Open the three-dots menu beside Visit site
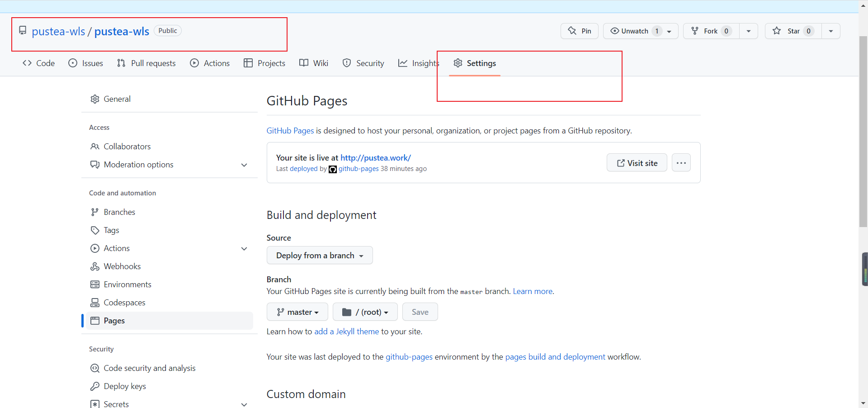 tap(681, 163)
